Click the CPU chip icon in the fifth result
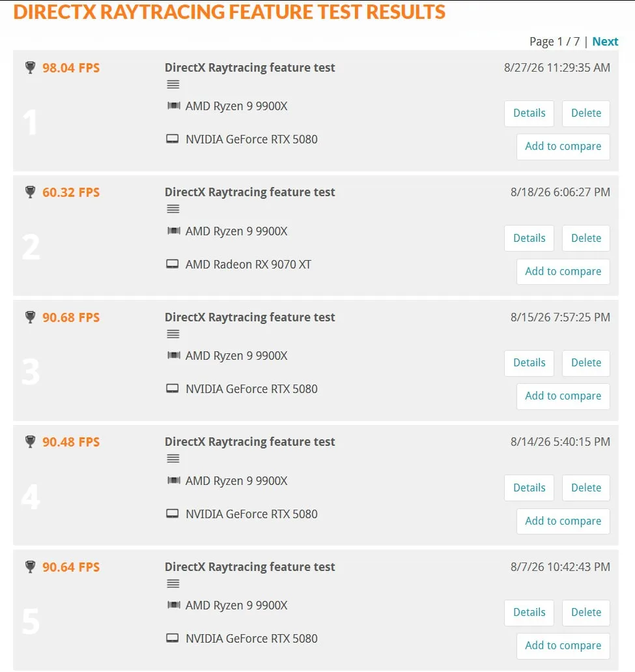This screenshot has width=635, height=672. 173,605
